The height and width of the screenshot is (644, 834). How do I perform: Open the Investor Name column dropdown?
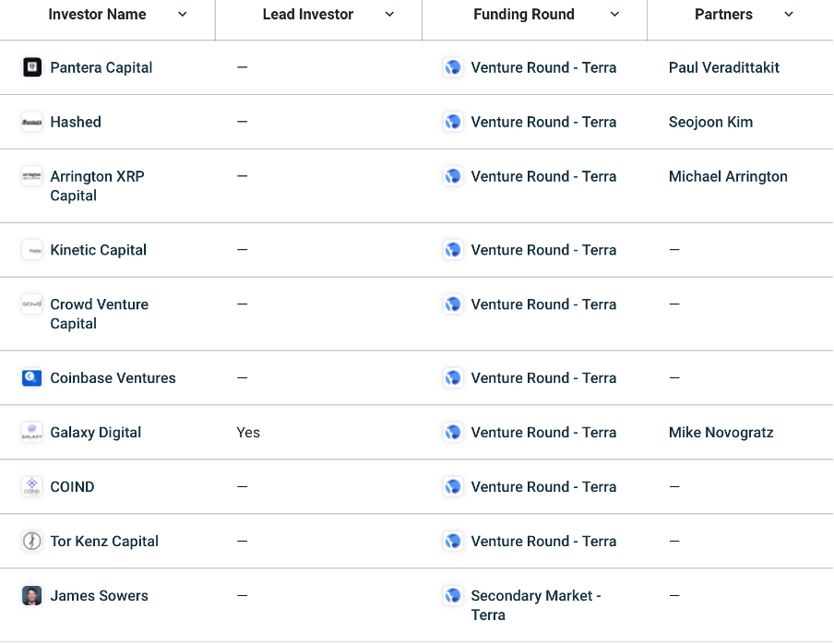point(183,15)
